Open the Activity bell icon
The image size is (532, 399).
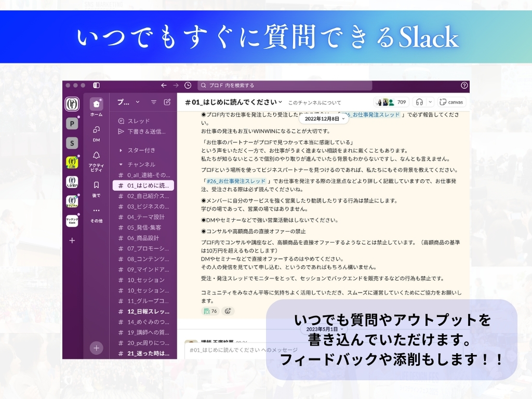[96, 155]
